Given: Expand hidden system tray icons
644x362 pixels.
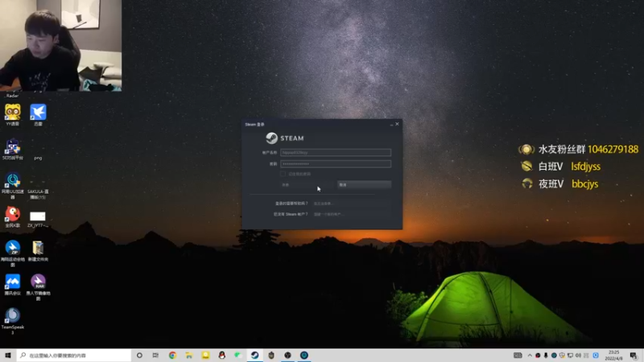Looking at the screenshot, I should (530, 356).
